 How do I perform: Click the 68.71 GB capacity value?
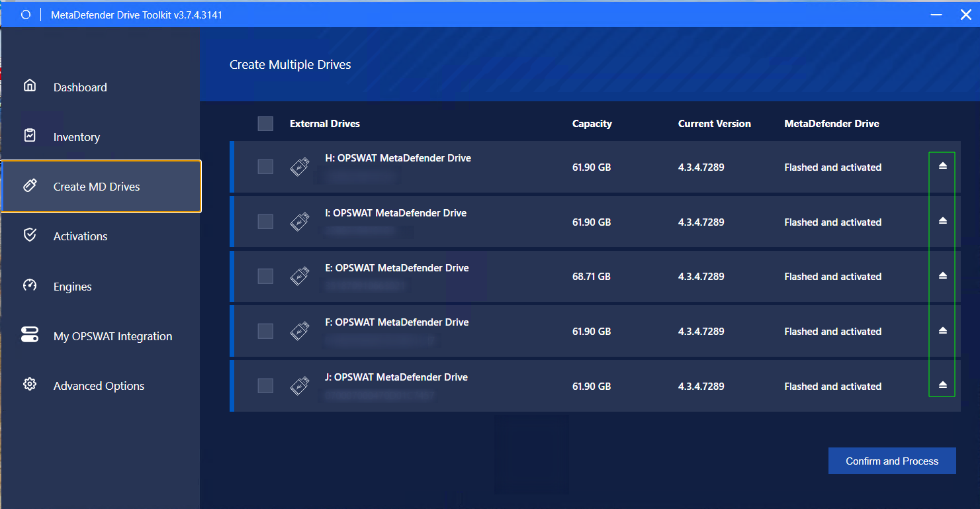tap(592, 277)
